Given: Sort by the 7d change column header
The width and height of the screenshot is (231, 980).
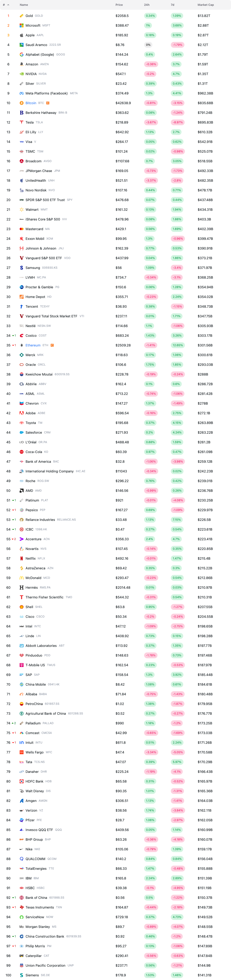Looking at the screenshot, I should point(172,5).
